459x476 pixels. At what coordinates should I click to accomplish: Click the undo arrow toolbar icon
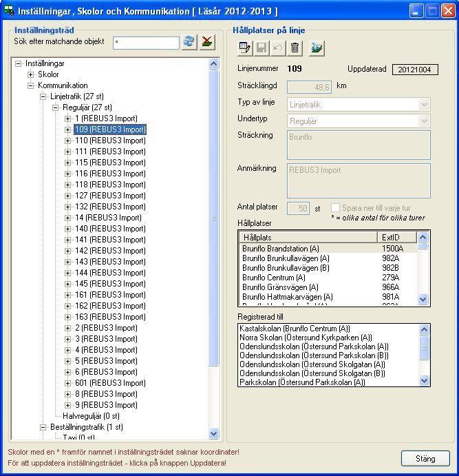[278, 48]
